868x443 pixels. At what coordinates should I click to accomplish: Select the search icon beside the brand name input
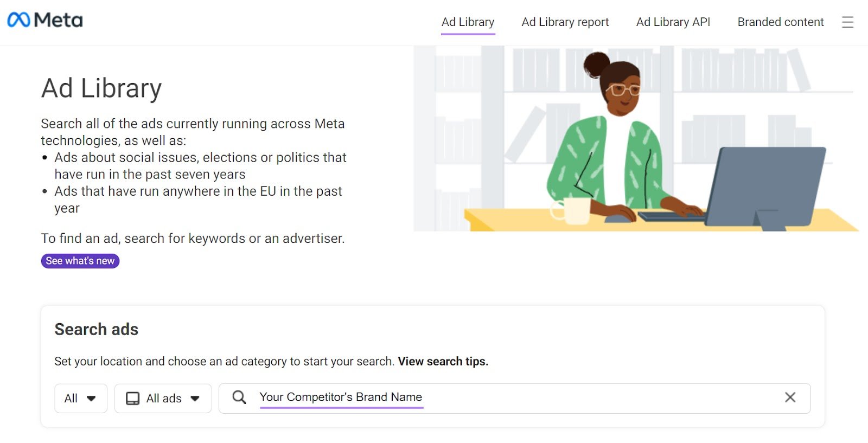point(239,397)
